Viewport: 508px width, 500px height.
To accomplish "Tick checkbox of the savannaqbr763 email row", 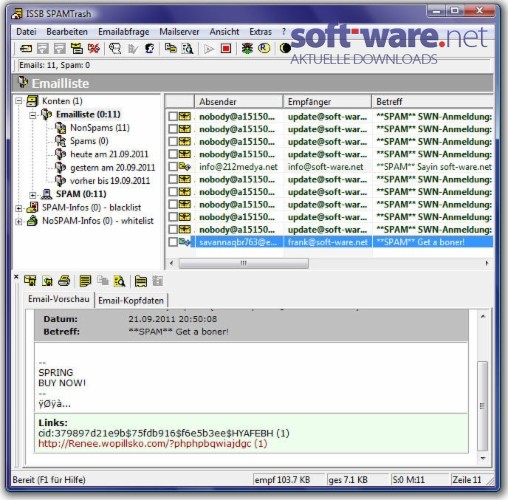I will [173, 242].
